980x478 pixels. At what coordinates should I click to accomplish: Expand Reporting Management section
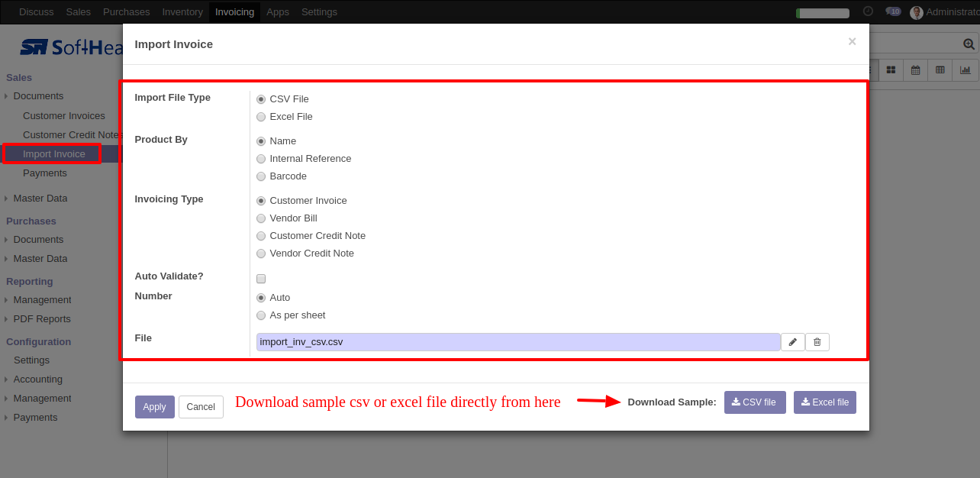pos(42,300)
